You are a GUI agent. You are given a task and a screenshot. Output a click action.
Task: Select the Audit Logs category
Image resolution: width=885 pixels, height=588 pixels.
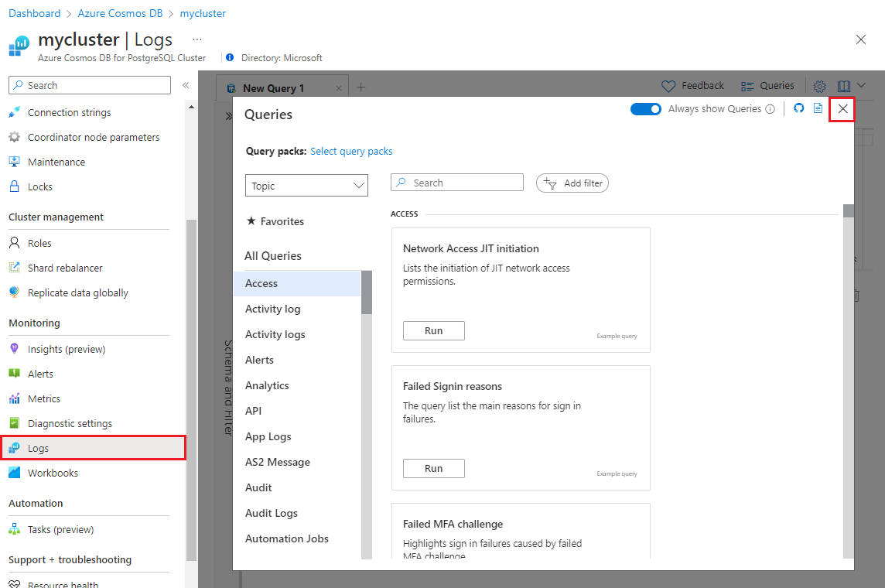click(x=270, y=512)
